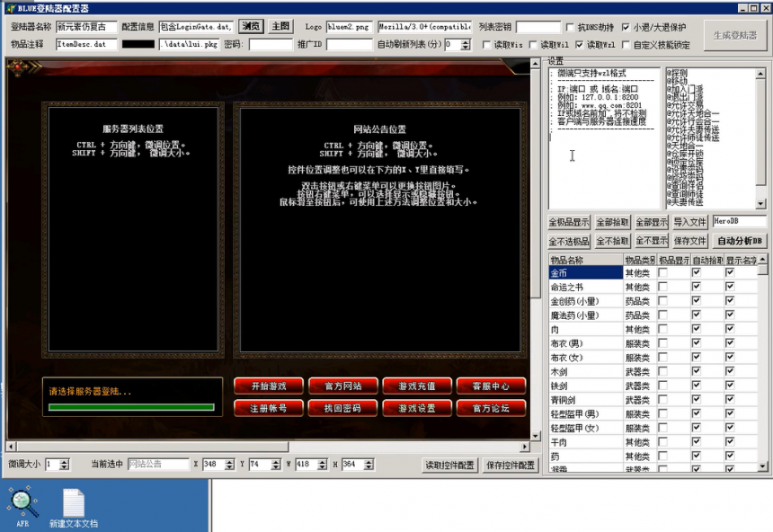Click the red 找回密码 launcher button
This screenshot has height=532, width=773.
click(x=342, y=408)
